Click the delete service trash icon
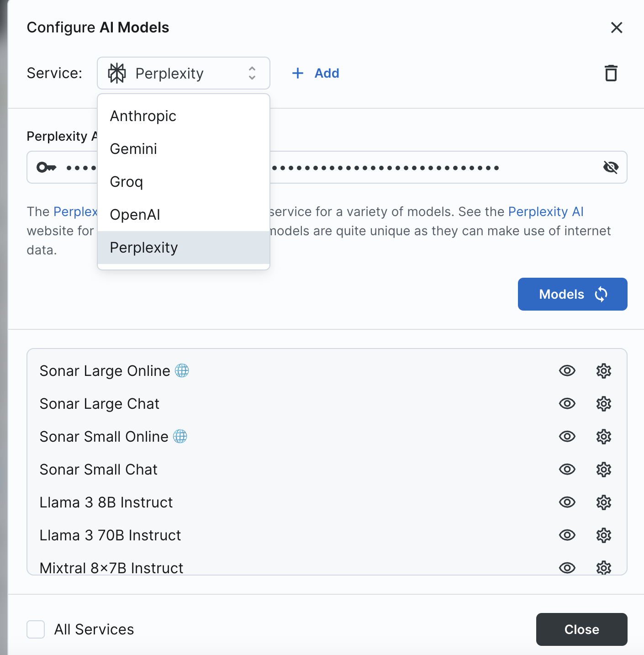Viewport: 644px width, 655px height. pos(611,73)
